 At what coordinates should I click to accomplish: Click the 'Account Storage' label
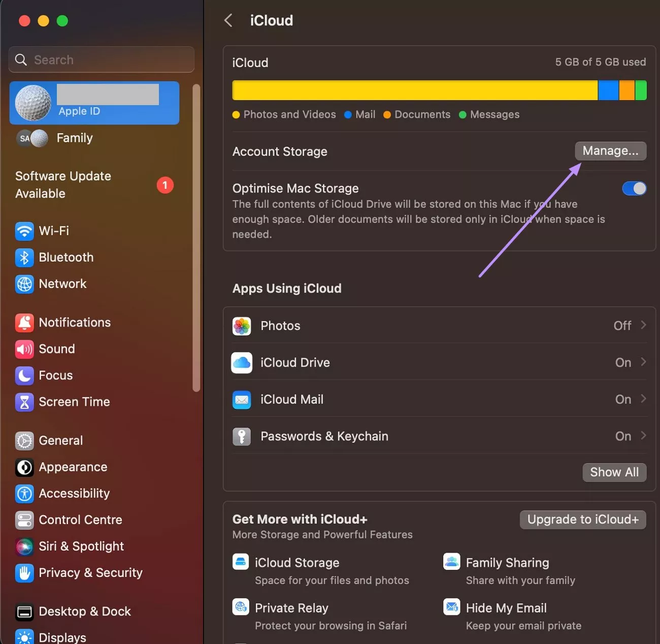click(x=280, y=152)
